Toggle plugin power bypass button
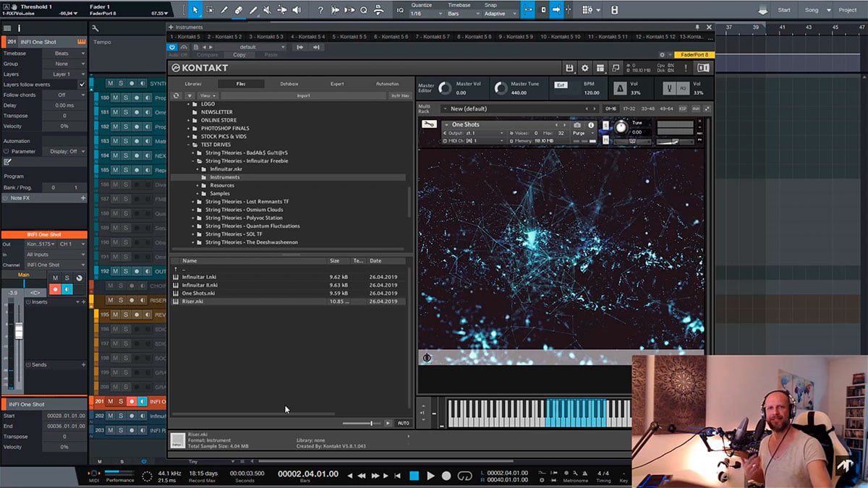The height and width of the screenshot is (488, 868). 172,47
